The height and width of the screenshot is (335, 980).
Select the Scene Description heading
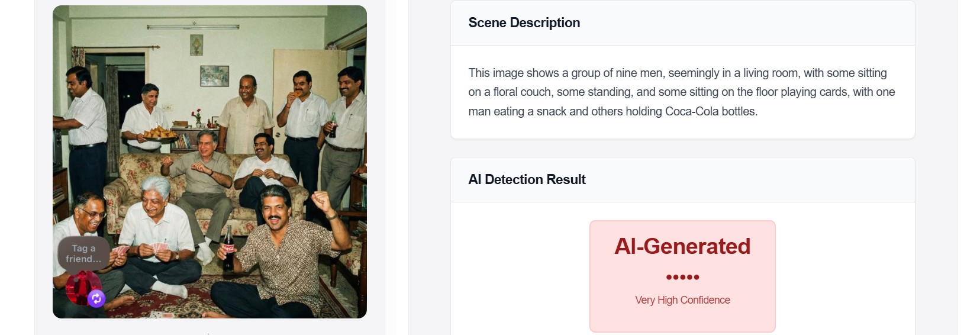click(524, 22)
